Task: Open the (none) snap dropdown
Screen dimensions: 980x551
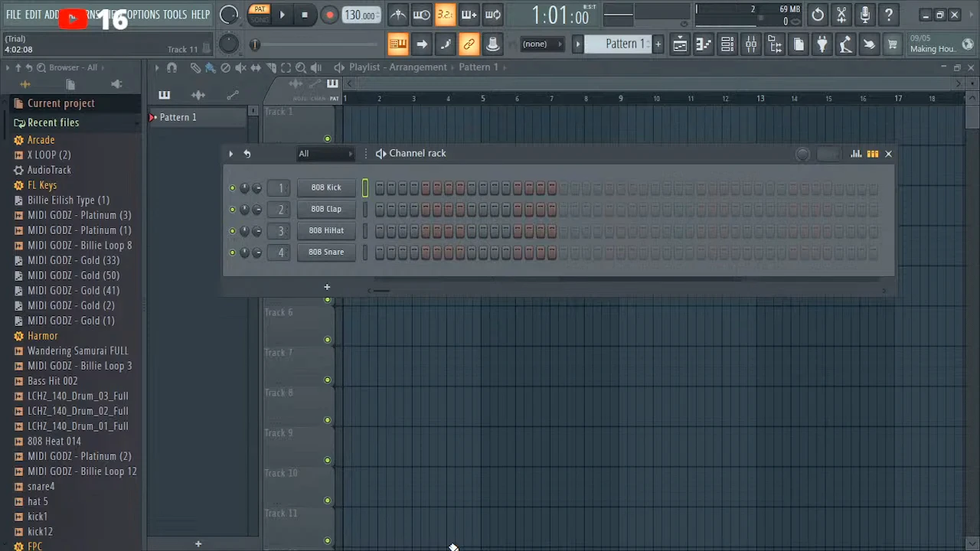Action: [x=541, y=44]
